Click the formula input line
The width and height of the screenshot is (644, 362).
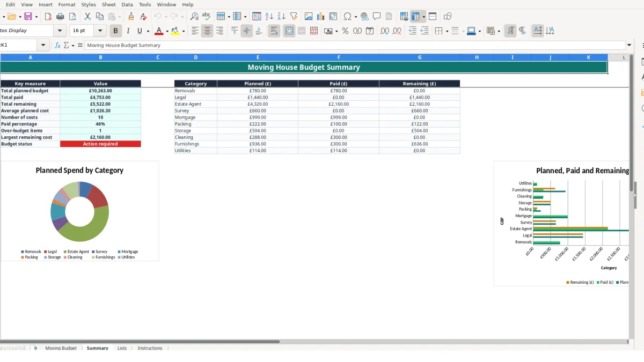pos(355,45)
